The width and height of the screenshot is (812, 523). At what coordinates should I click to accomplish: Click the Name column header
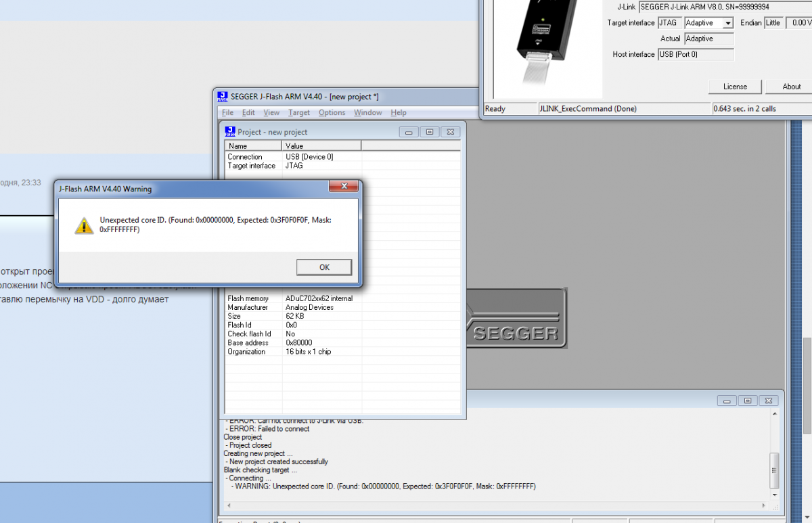point(254,145)
